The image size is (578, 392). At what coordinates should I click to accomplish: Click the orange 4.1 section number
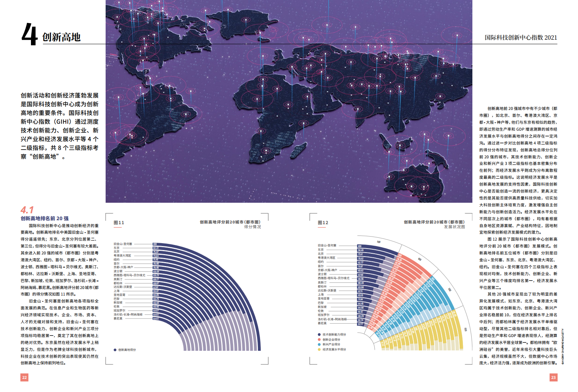click(27, 210)
